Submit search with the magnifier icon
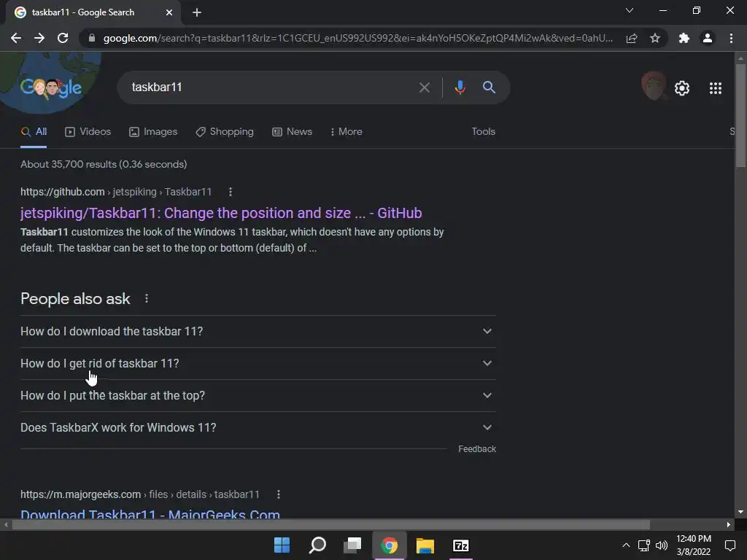Screen dimensions: 747x560 point(489,87)
